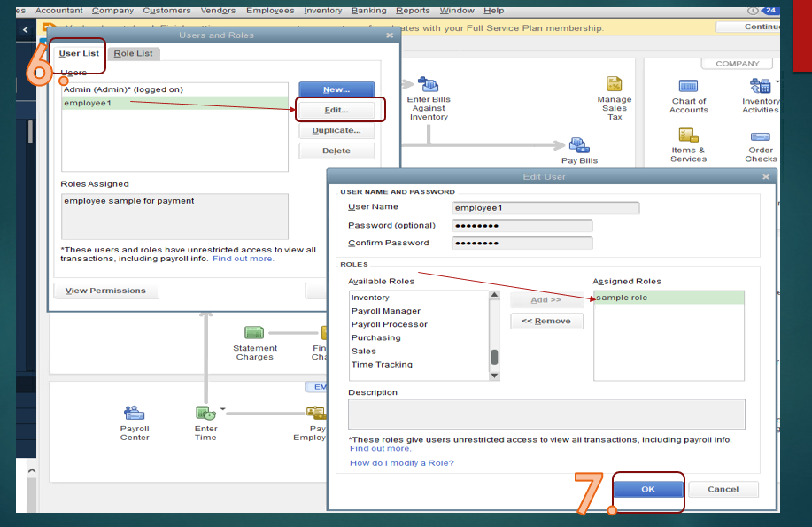The height and width of the screenshot is (527, 812).
Task: Open the Employees menu
Action: [x=270, y=11]
